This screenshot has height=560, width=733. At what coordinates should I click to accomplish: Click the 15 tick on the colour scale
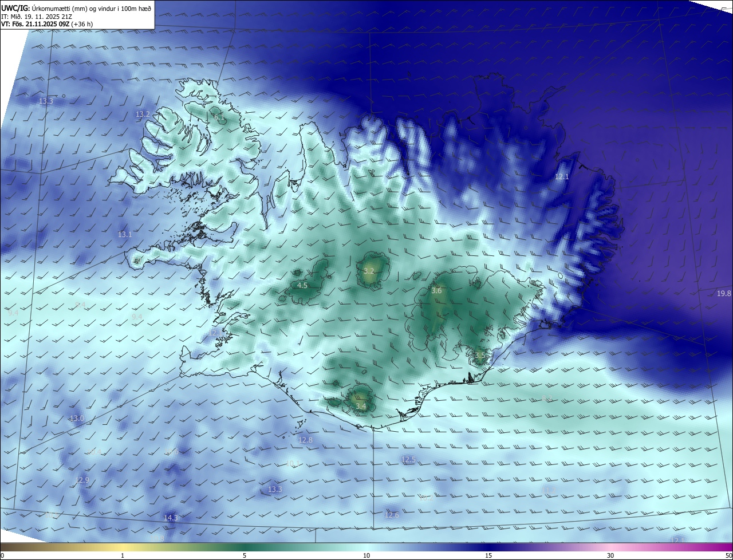click(x=488, y=555)
